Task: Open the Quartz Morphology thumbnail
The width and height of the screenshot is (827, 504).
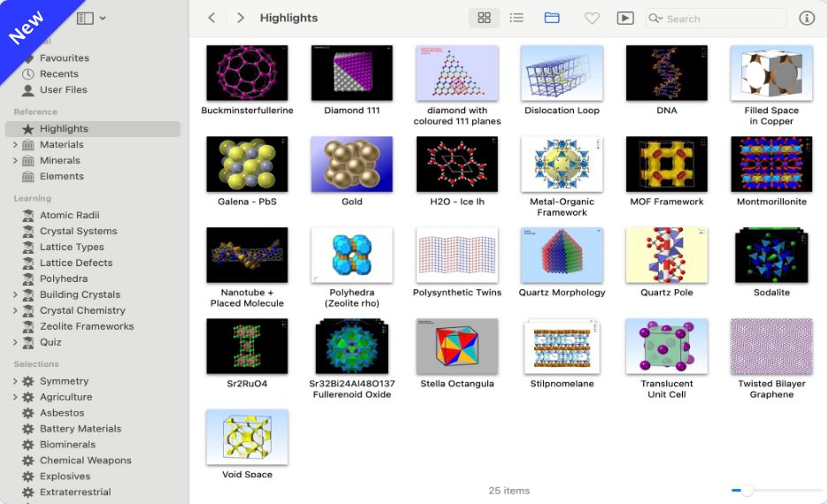Action: coord(562,256)
